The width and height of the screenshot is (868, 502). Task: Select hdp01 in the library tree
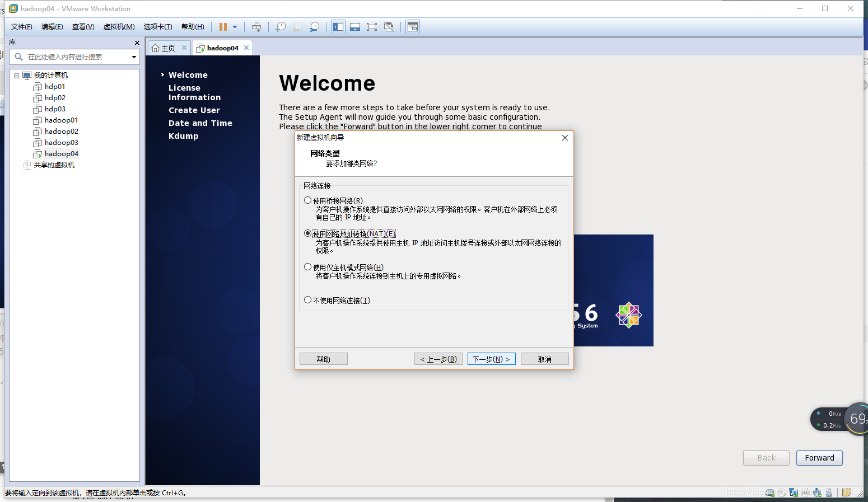(55, 87)
